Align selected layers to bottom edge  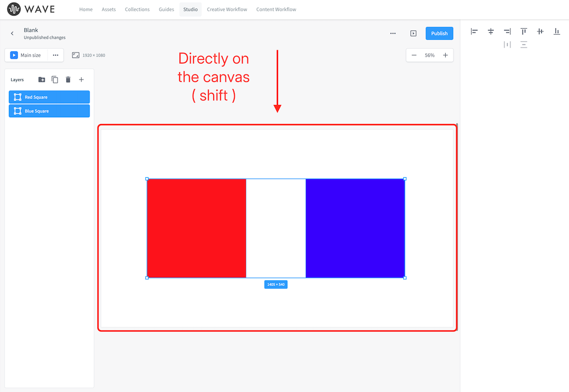click(557, 31)
